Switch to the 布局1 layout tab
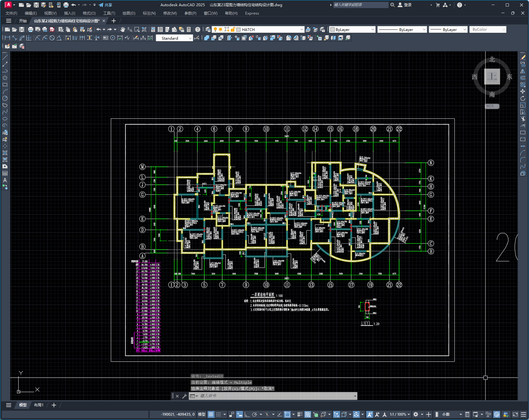 39,405
